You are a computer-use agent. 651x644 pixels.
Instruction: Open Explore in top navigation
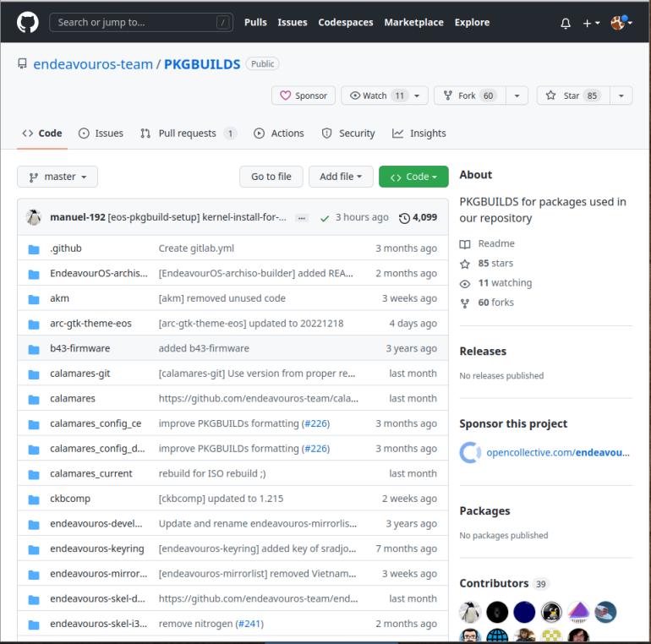472,23
